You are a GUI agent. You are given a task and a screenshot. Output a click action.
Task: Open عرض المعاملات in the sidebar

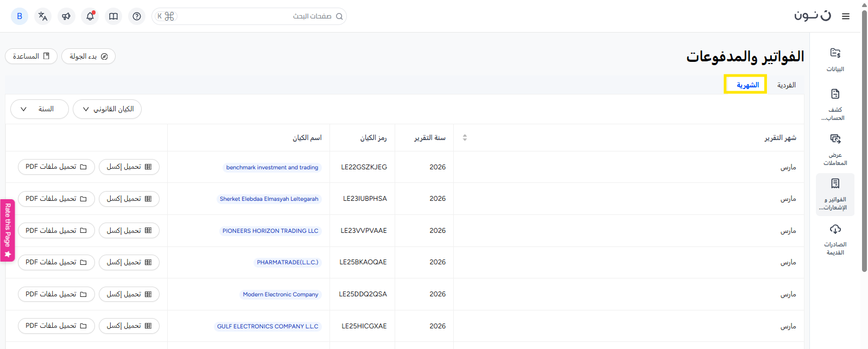(x=835, y=149)
